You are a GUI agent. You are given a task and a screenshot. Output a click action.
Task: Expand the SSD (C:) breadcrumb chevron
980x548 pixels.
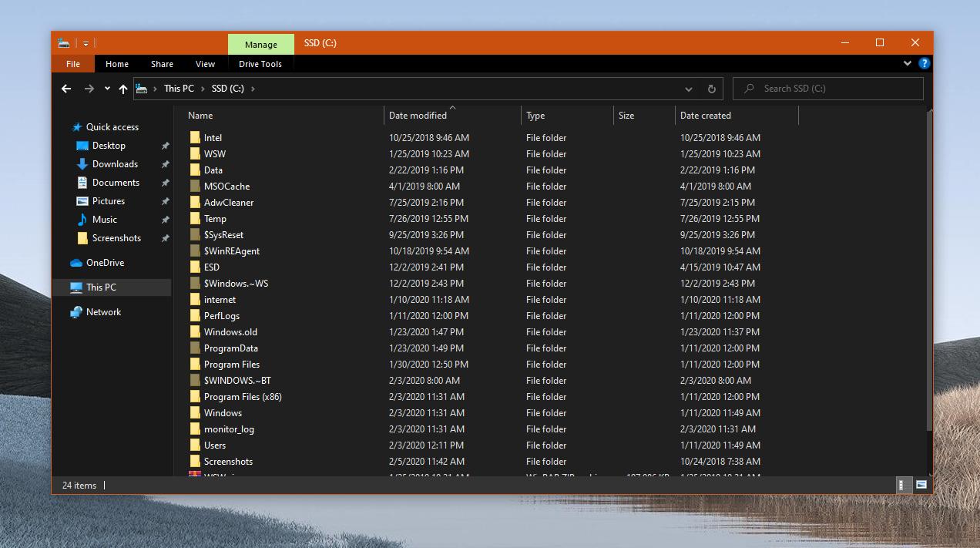click(253, 89)
